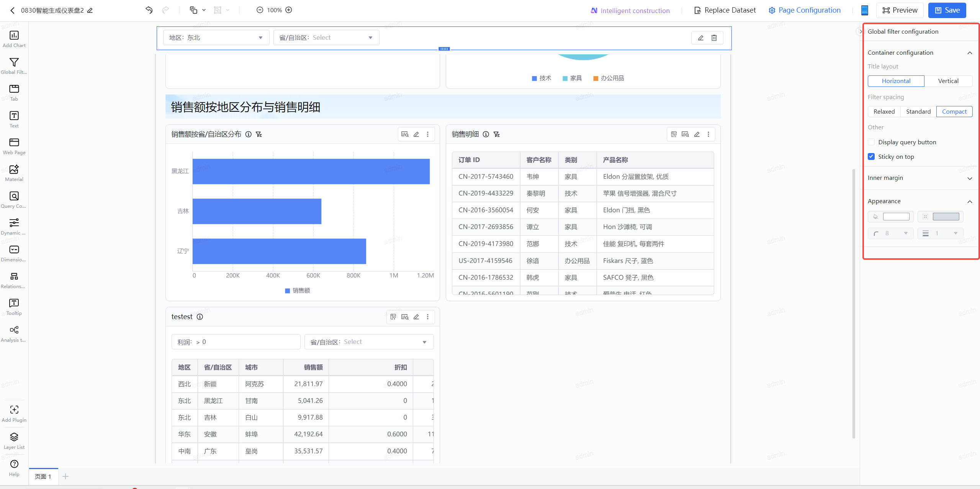Open filter icon on 销售明细 chart

coord(496,134)
